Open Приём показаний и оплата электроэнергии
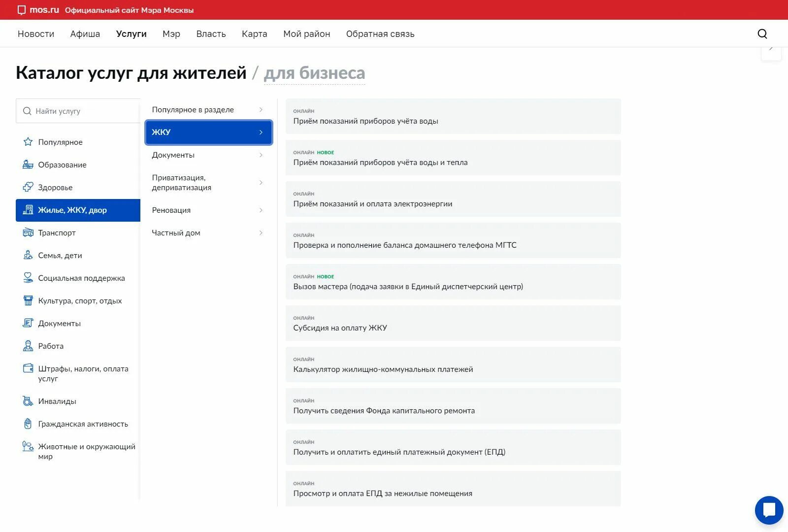 [x=453, y=199]
